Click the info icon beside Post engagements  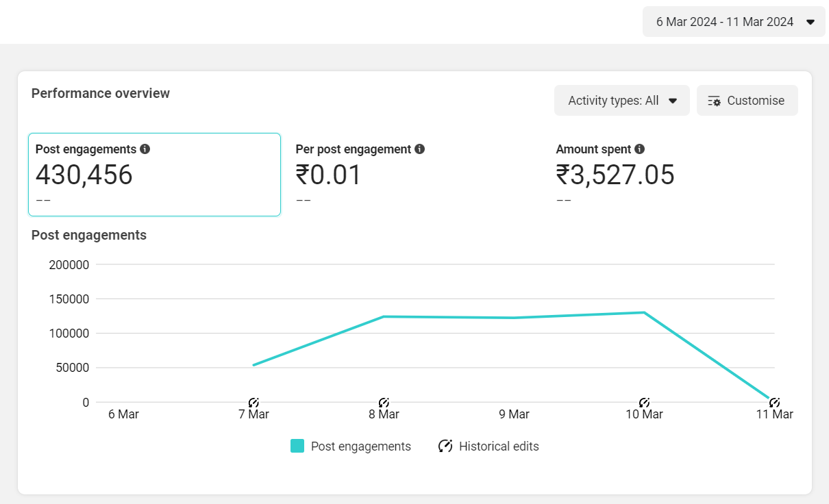tap(145, 149)
